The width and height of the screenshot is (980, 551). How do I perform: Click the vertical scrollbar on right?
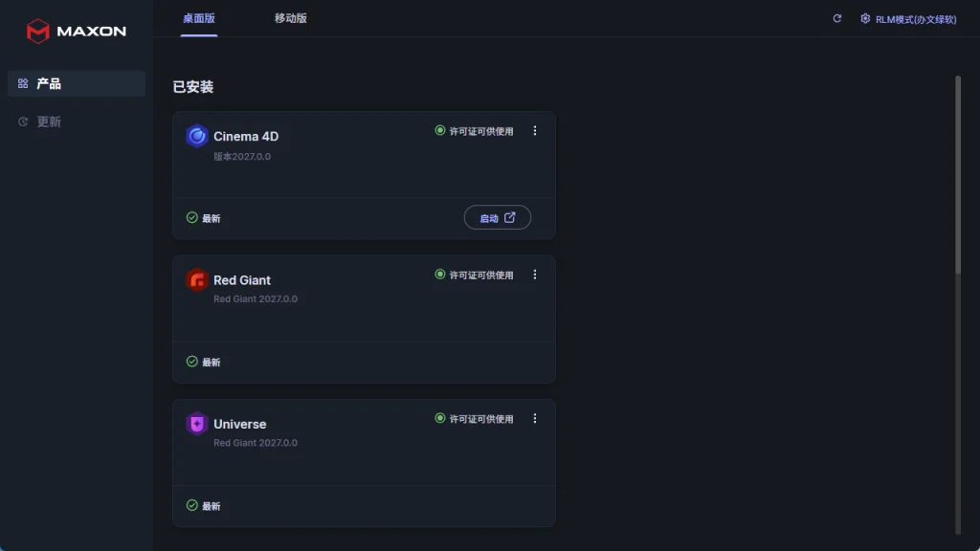(957, 175)
